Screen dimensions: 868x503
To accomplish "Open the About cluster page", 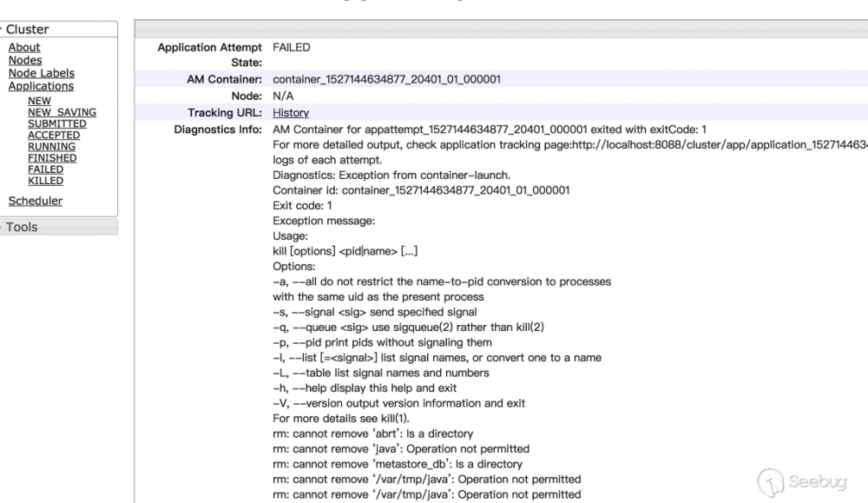I will click(23, 47).
